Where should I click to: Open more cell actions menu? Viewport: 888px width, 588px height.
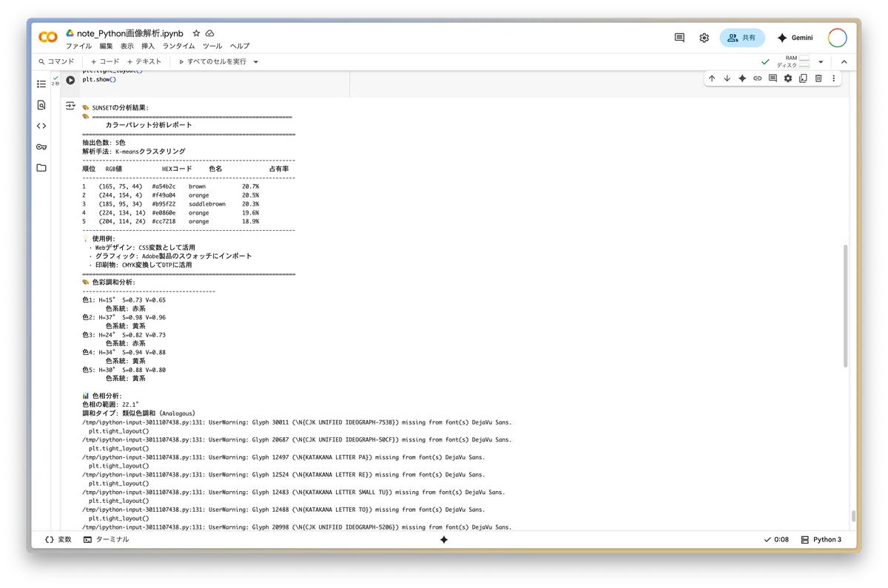(x=834, y=78)
